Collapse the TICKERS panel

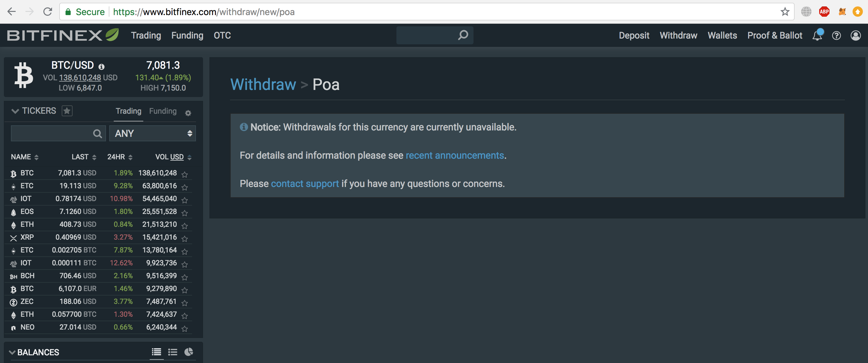pyautogui.click(x=15, y=111)
